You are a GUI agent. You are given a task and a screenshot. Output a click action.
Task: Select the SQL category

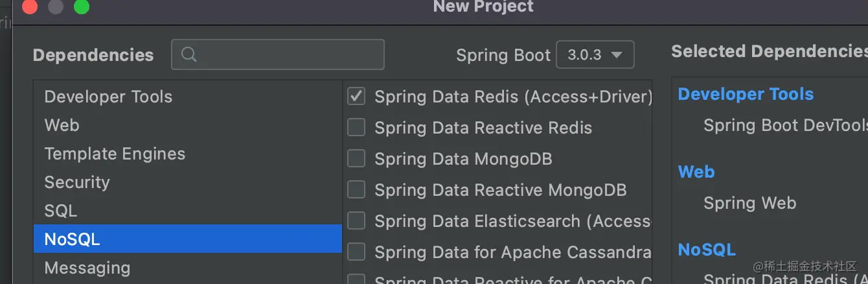pos(60,211)
